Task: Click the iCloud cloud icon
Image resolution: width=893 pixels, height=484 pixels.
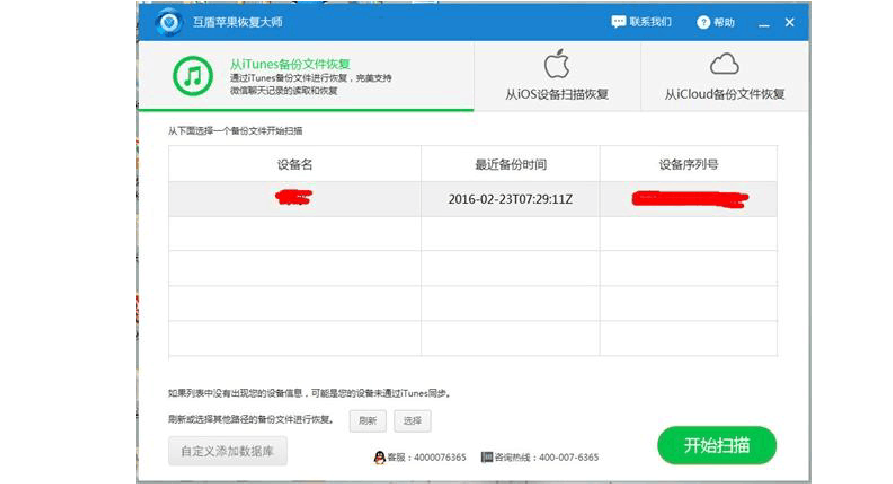Action: point(724,64)
